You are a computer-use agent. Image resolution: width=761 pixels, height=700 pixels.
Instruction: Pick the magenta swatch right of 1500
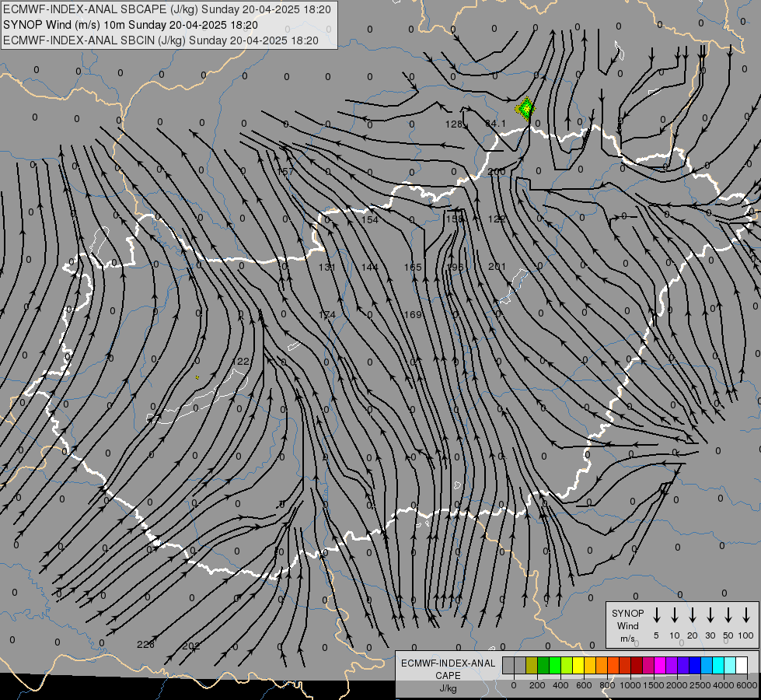660,666
